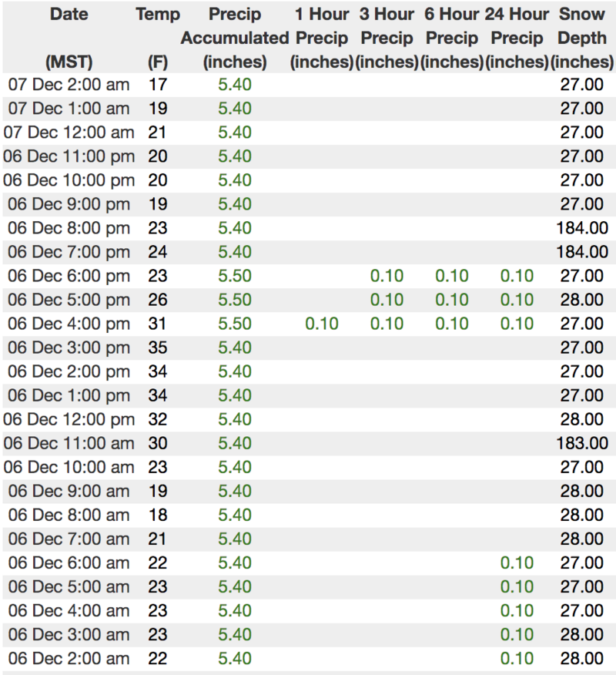Click 6 Hour Precip value at 6:00 pm
Viewport: 616px width, 675px height.
point(452,276)
